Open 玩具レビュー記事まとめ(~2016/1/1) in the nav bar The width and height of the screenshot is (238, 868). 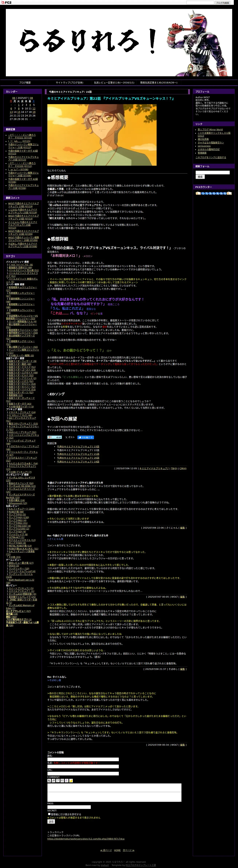coord(114,82)
